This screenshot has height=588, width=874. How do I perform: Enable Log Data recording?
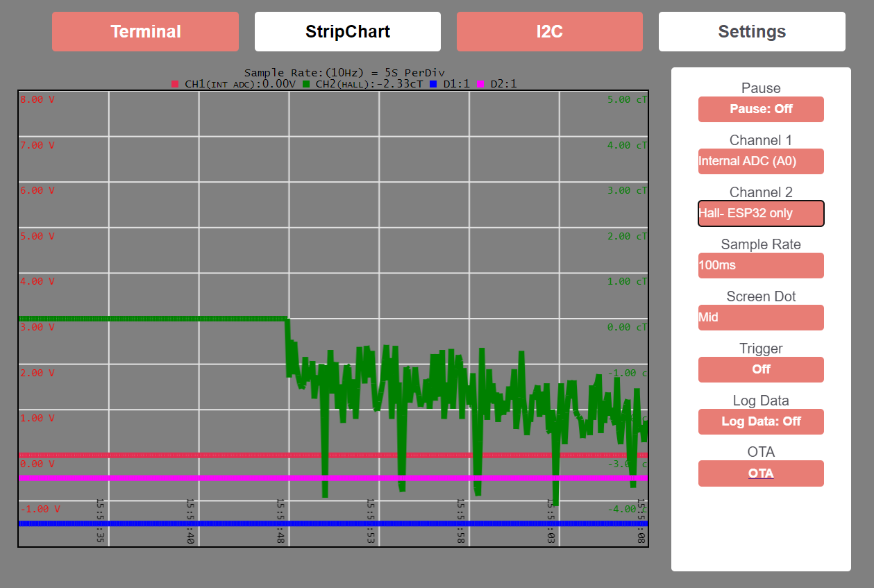pyautogui.click(x=761, y=421)
